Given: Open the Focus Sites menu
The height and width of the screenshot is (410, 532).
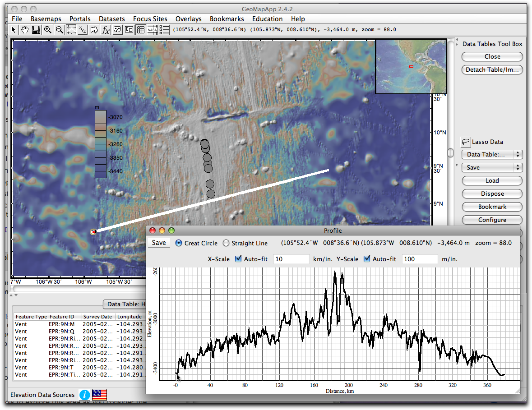Looking at the screenshot, I should (x=150, y=19).
